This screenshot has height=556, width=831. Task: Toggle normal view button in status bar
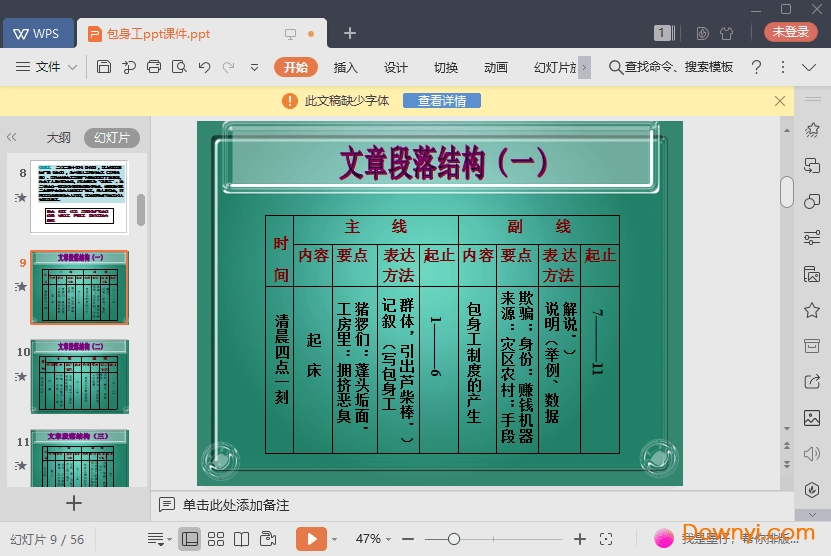(x=190, y=539)
